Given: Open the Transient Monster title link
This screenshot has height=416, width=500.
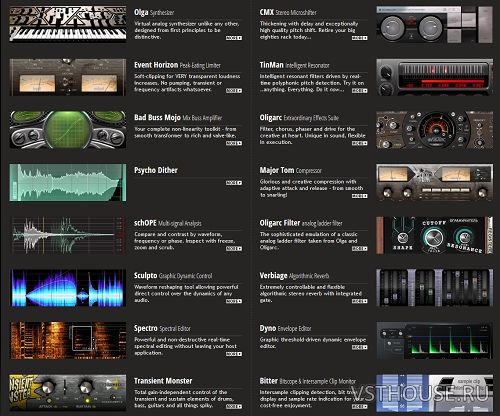Looking at the screenshot, I should click(163, 381).
